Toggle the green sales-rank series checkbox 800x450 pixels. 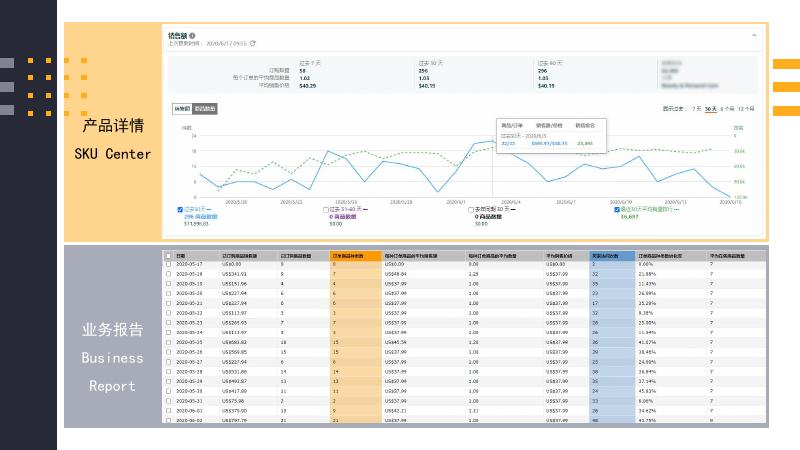point(617,210)
